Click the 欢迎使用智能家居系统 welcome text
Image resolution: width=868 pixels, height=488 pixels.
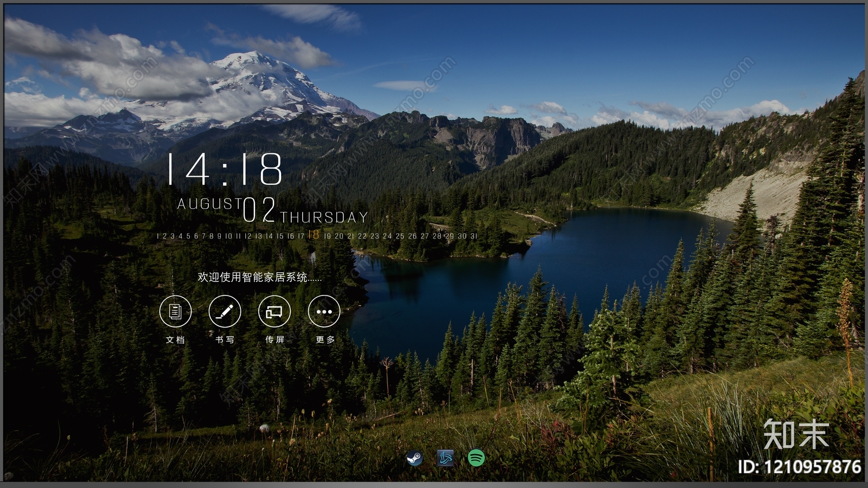click(x=259, y=277)
